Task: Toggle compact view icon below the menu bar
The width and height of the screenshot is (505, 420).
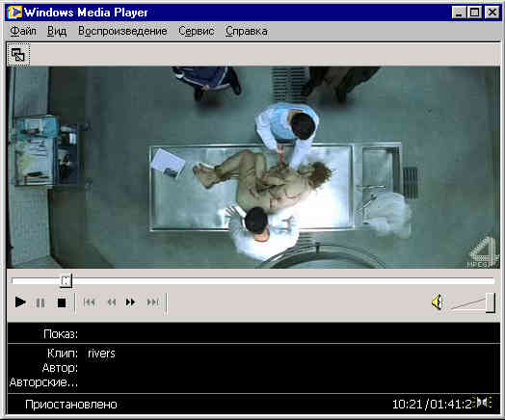Action: [x=18, y=55]
